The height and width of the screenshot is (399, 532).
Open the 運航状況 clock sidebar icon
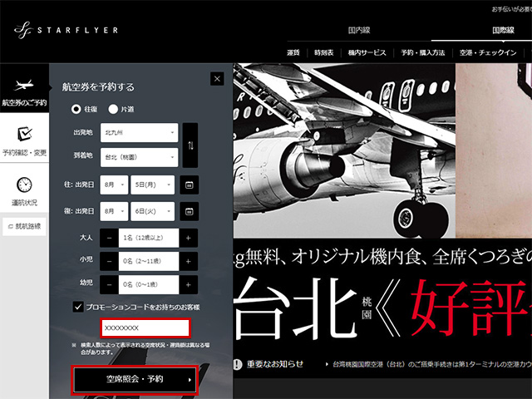[24, 189]
